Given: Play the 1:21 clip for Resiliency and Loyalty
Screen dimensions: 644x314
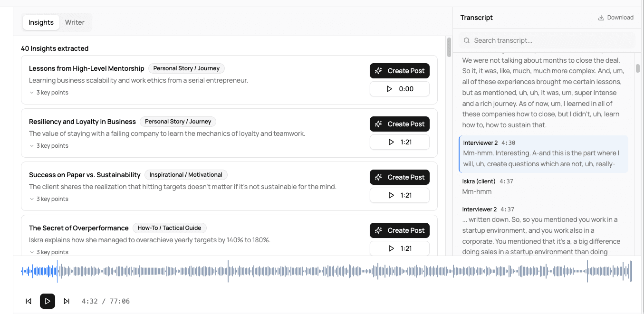Looking at the screenshot, I should point(400,142).
